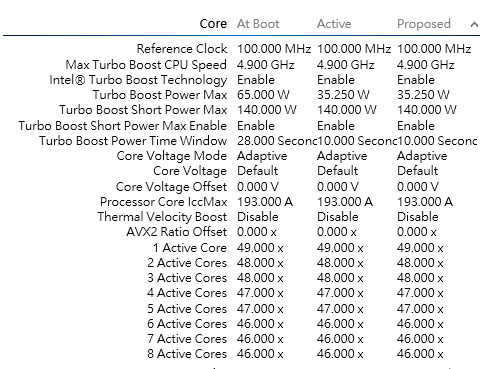The width and height of the screenshot is (481, 369).
Task: Select proposed Core Voltage Mode Adaptive value
Action: (422, 156)
